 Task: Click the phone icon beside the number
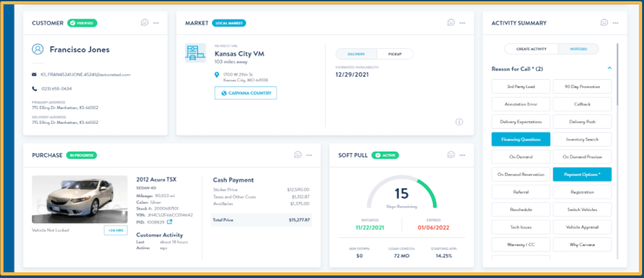pyautogui.click(x=34, y=88)
